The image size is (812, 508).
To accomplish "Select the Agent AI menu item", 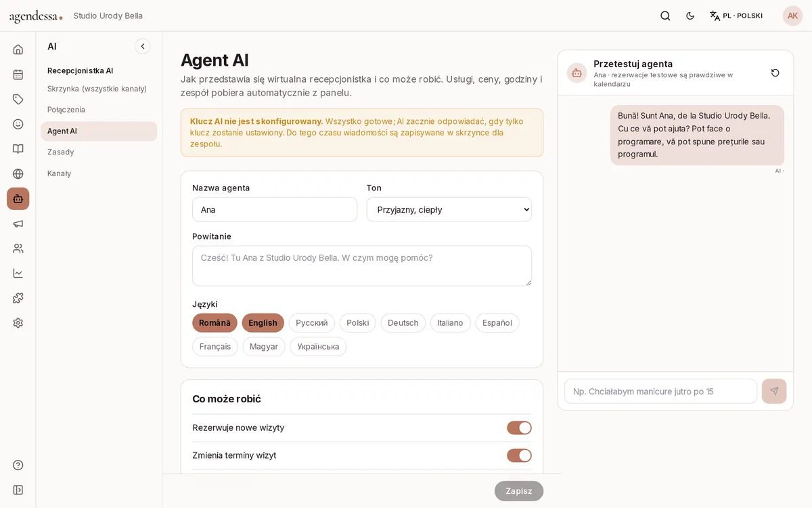I will tap(99, 131).
